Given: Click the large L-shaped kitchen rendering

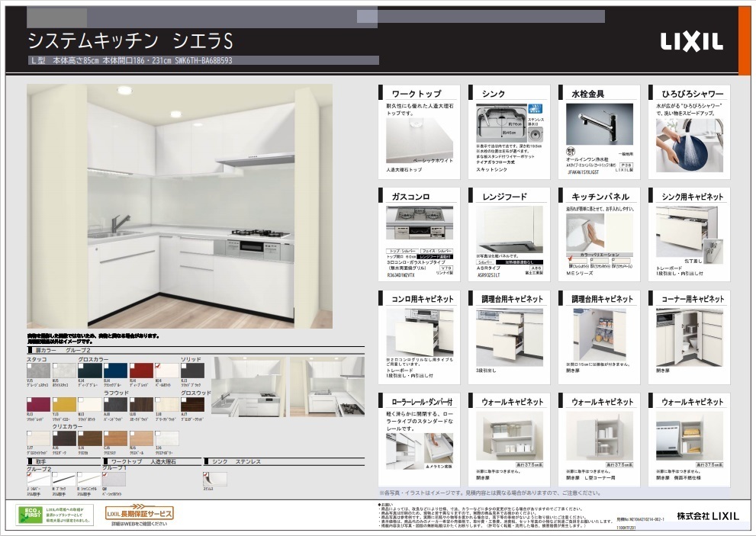Looking at the screenshot, I should pyautogui.click(x=179, y=206).
